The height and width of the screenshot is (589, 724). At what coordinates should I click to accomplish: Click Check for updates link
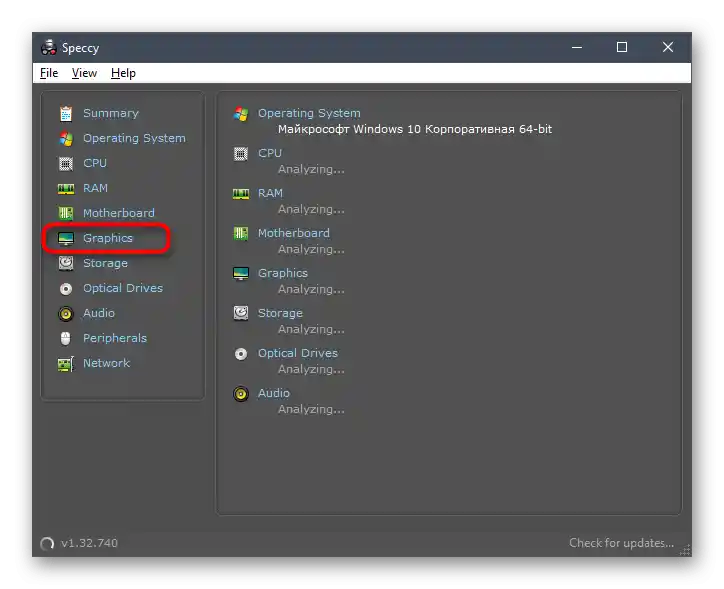click(x=621, y=543)
